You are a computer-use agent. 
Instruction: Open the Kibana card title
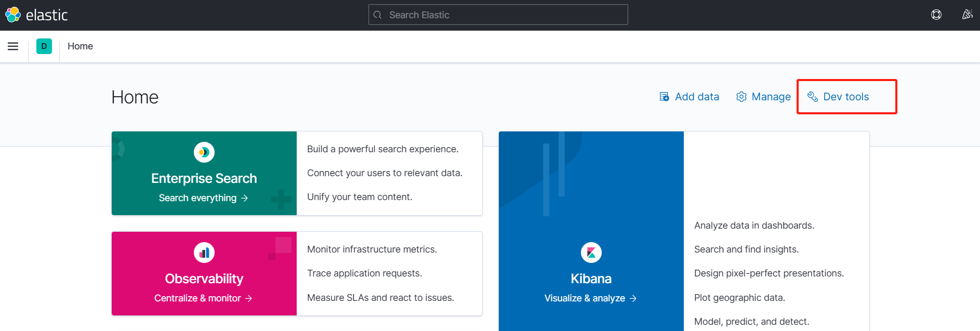point(591,279)
